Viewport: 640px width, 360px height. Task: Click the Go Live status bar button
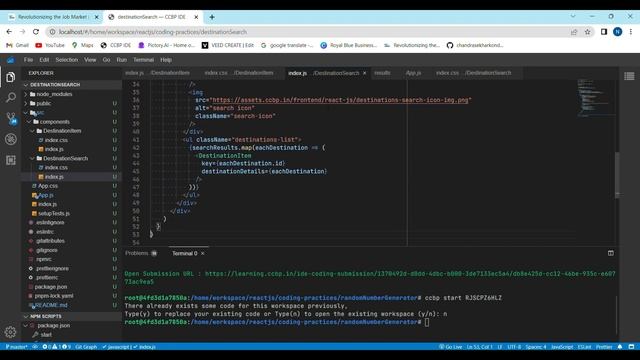point(450,347)
